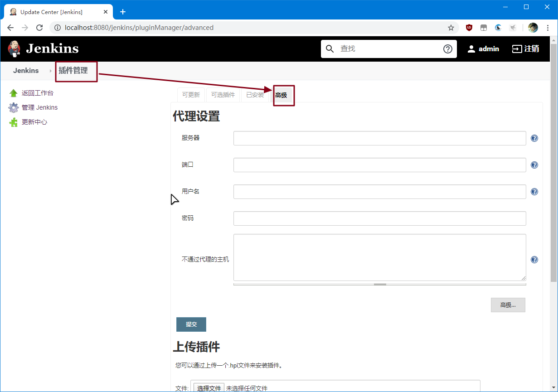Open search help question mark icon

tap(448, 49)
